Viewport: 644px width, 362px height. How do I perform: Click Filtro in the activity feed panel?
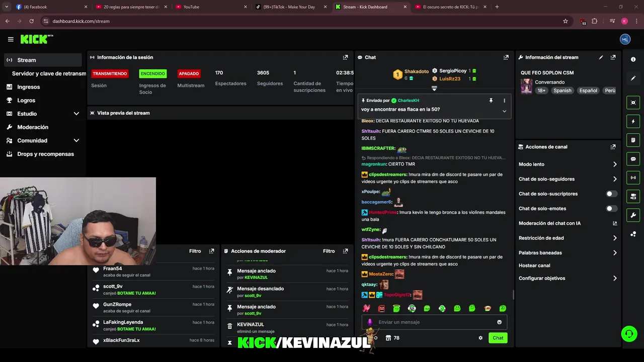pos(195,251)
